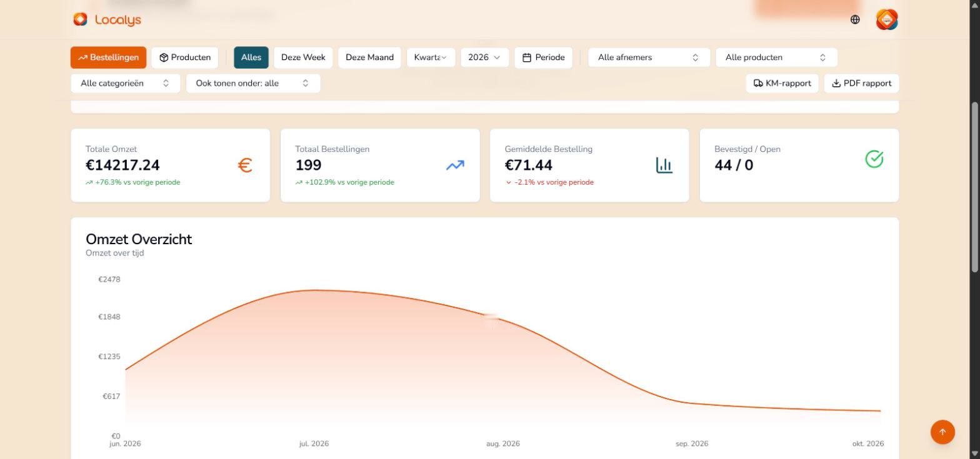The image size is (980, 459).
Task: Click the scroll-to-top arrow button
Action: pyautogui.click(x=942, y=432)
